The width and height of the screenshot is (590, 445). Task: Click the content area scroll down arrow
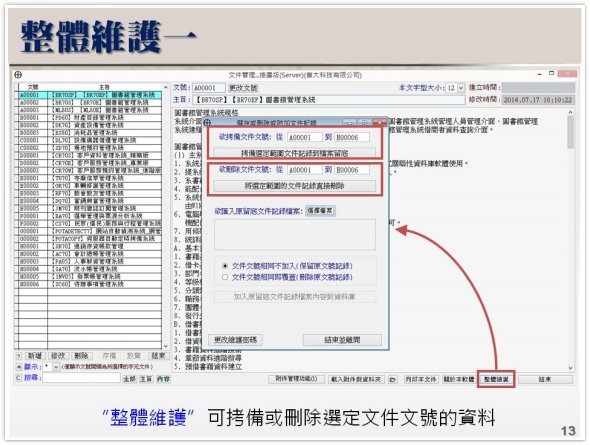point(571,368)
